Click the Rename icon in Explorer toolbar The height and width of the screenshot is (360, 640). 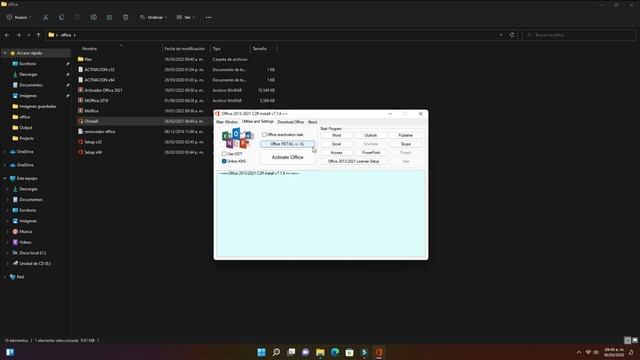click(x=93, y=17)
